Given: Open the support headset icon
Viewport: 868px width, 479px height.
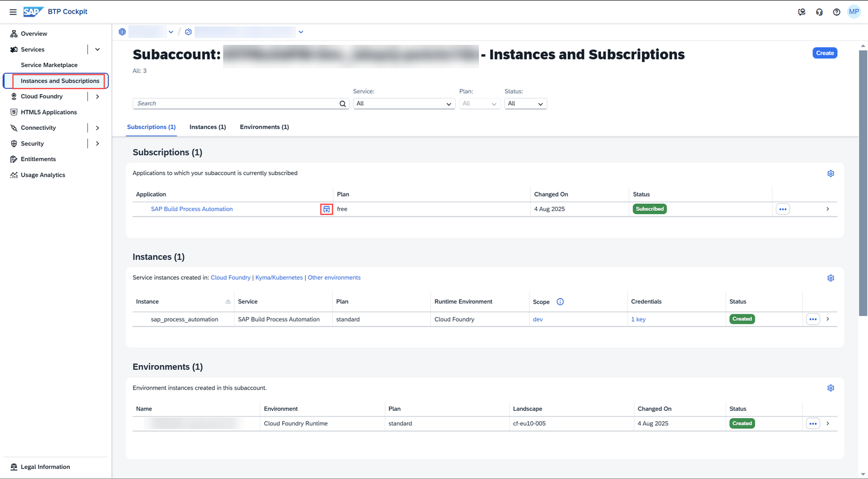Looking at the screenshot, I should click(x=819, y=11).
